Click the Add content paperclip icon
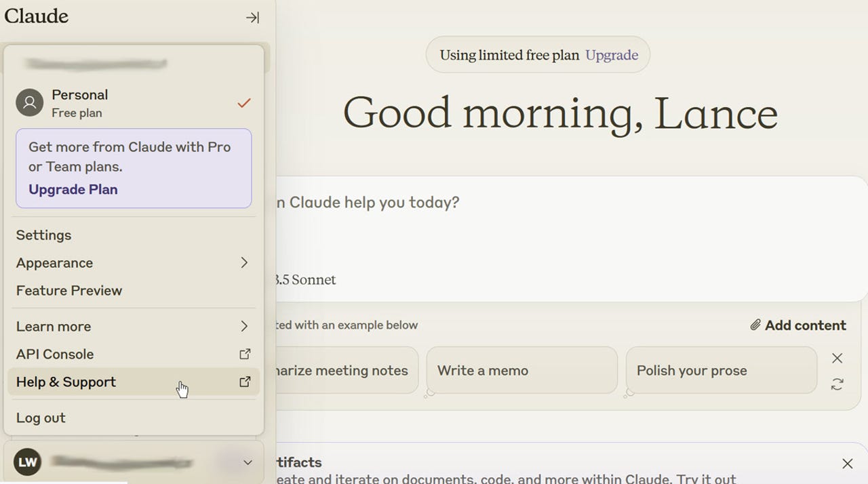The image size is (868, 484). click(x=755, y=325)
